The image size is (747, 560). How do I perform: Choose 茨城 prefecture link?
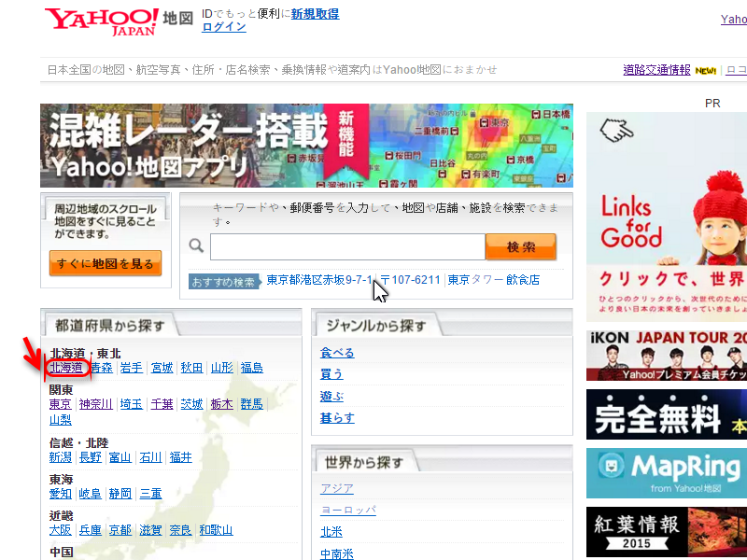pyautogui.click(x=192, y=404)
